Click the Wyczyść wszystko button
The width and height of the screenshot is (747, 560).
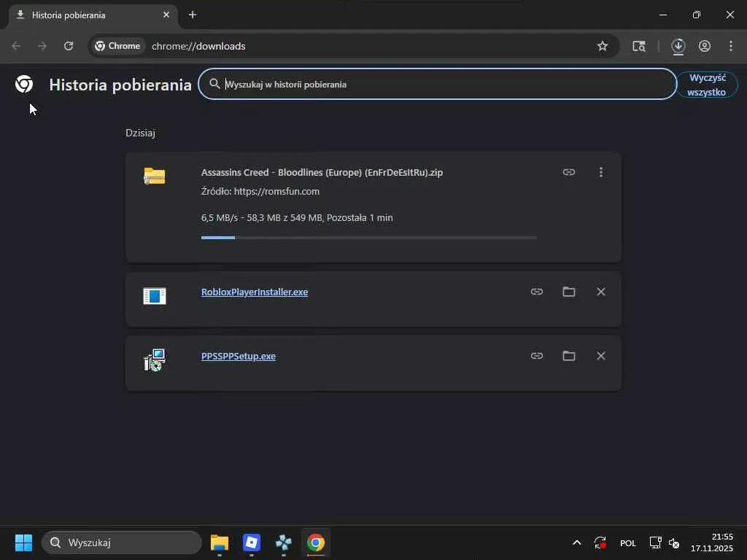pos(707,85)
